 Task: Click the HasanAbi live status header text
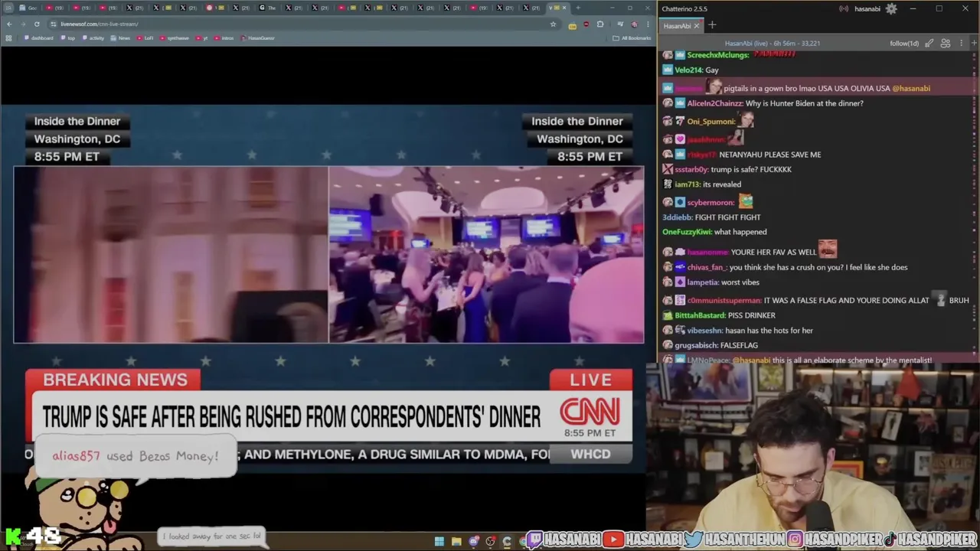pos(773,44)
